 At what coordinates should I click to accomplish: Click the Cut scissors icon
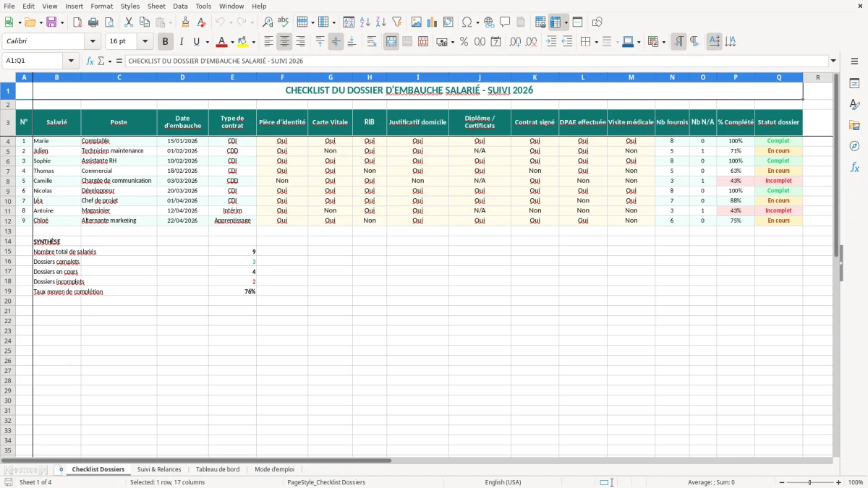129,22
